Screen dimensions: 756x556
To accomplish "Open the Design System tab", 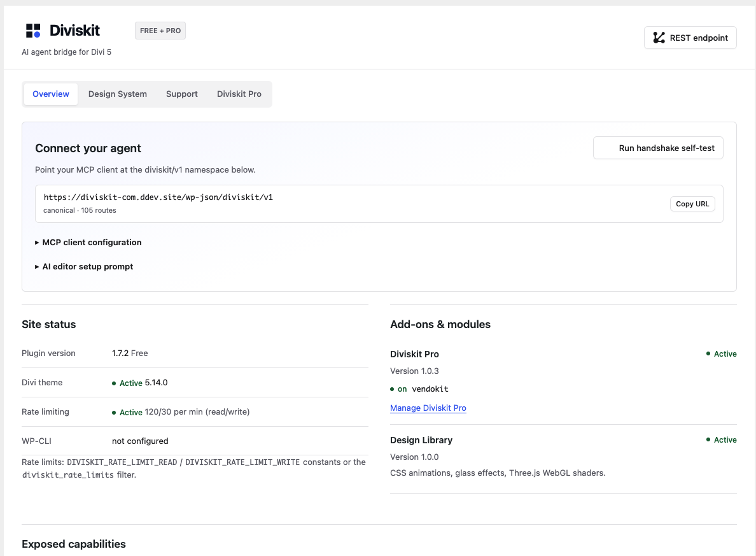I will (118, 94).
